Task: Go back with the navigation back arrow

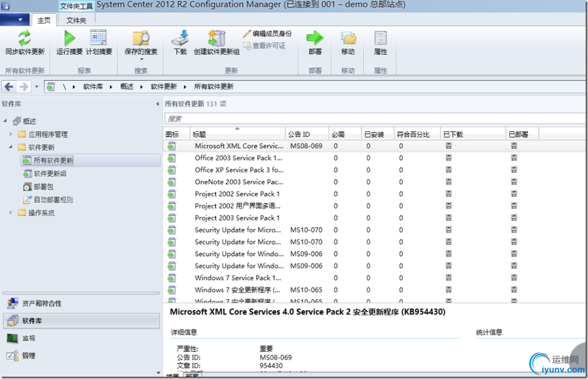Action: tap(9, 86)
